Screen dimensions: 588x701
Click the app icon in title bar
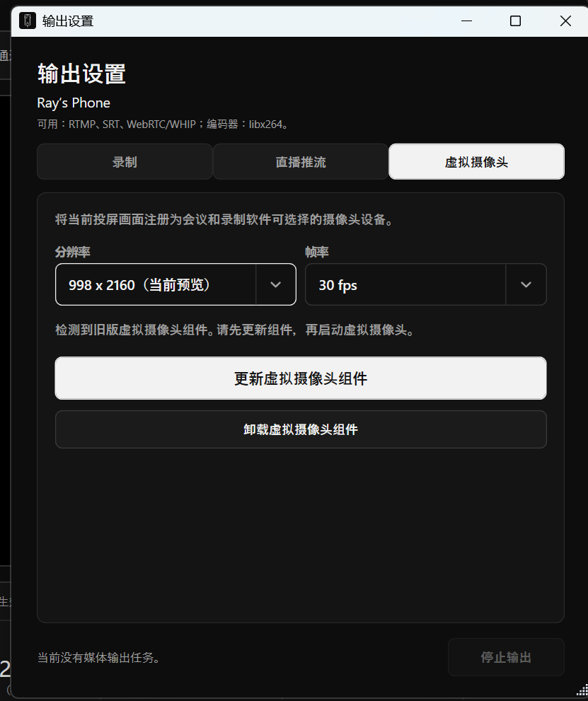coord(28,21)
